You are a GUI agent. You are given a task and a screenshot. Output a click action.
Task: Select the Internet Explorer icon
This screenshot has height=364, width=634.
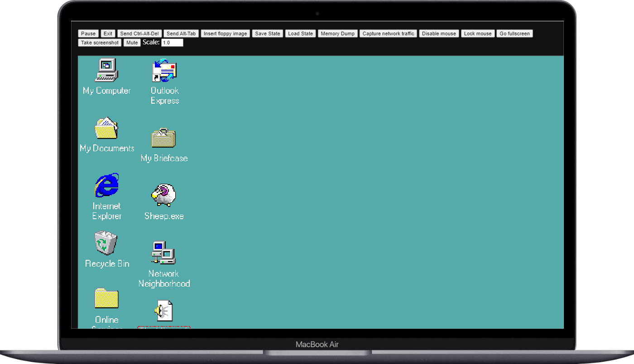[106, 185]
